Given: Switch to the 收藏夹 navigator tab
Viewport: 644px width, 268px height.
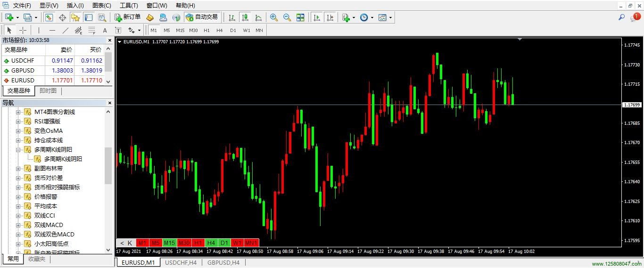Looking at the screenshot, I should (37, 259).
